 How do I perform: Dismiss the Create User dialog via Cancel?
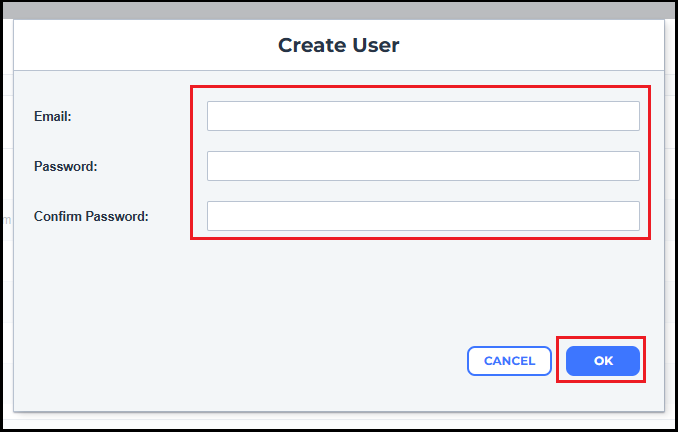[x=509, y=361]
